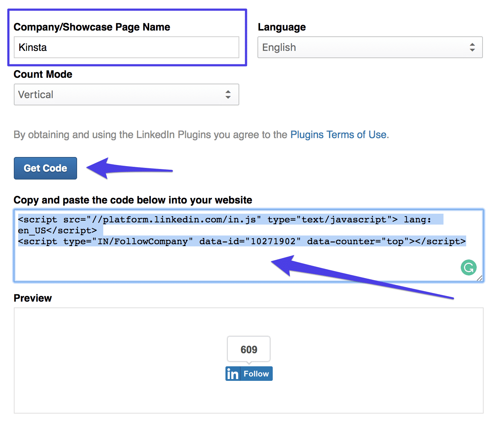Click the "Copy and paste the code" heading
This screenshot has height=423, width=504.
[133, 200]
